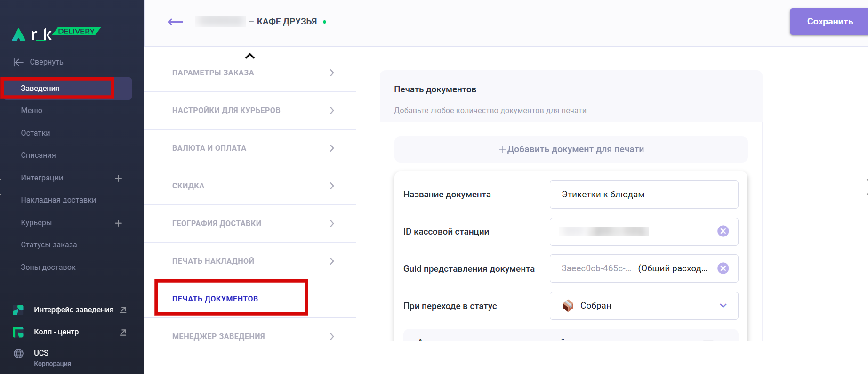Go to Статусы заказа in sidebar

(49, 245)
